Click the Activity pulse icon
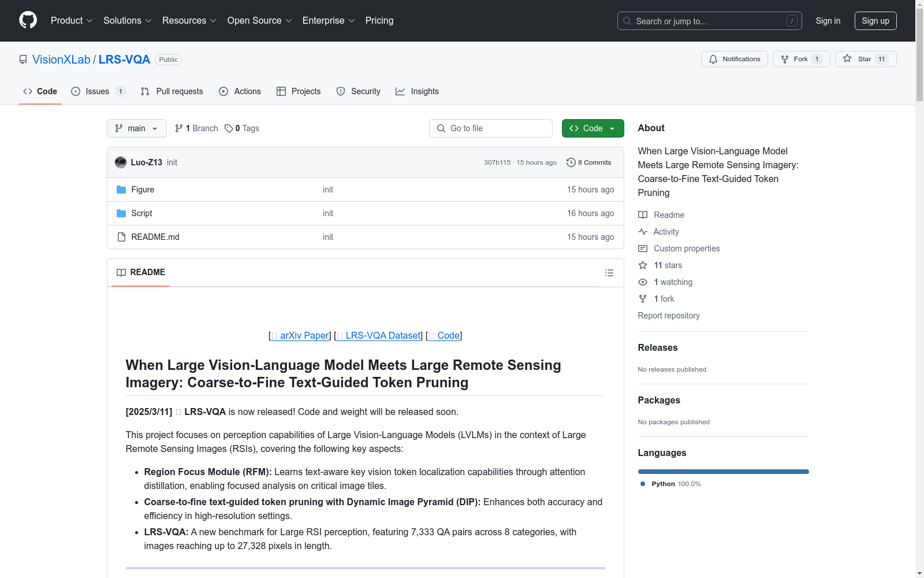The image size is (924, 578). point(643,232)
